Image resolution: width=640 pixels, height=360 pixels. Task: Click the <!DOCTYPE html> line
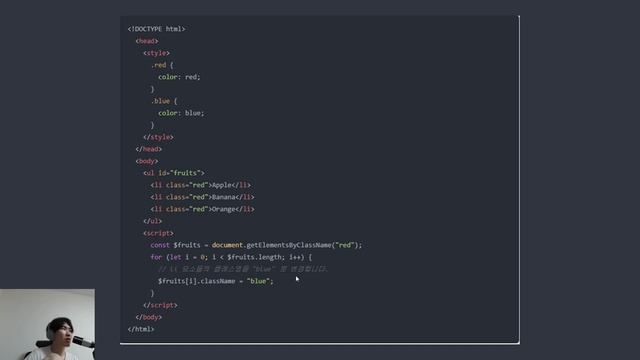tap(156, 29)
